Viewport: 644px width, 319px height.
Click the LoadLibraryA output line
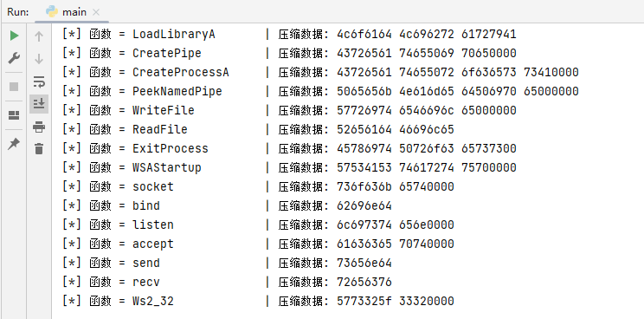tap(289, 34)
